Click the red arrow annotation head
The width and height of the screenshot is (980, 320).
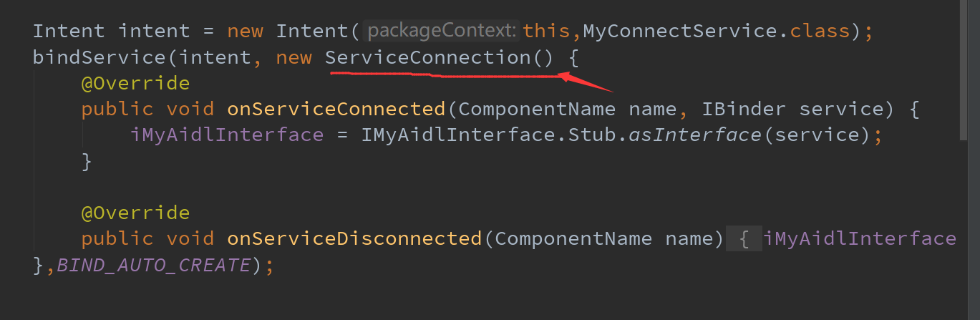567,75
